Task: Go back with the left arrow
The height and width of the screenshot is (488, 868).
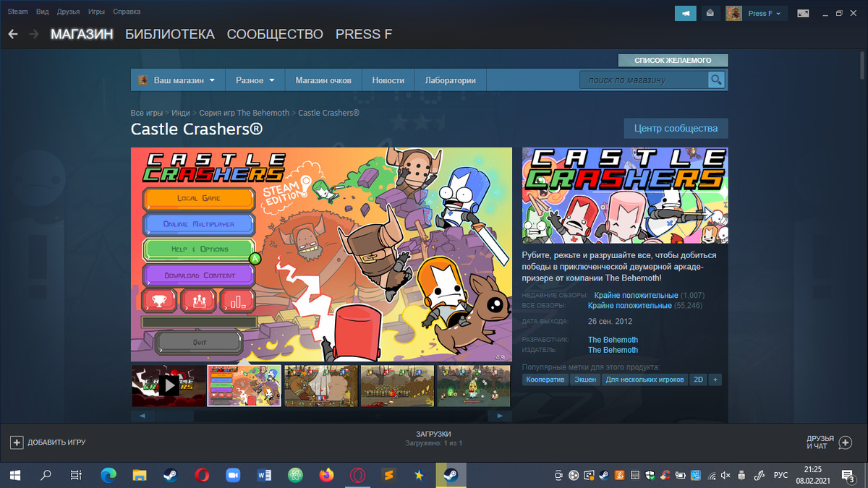Action: click(12, 34)
